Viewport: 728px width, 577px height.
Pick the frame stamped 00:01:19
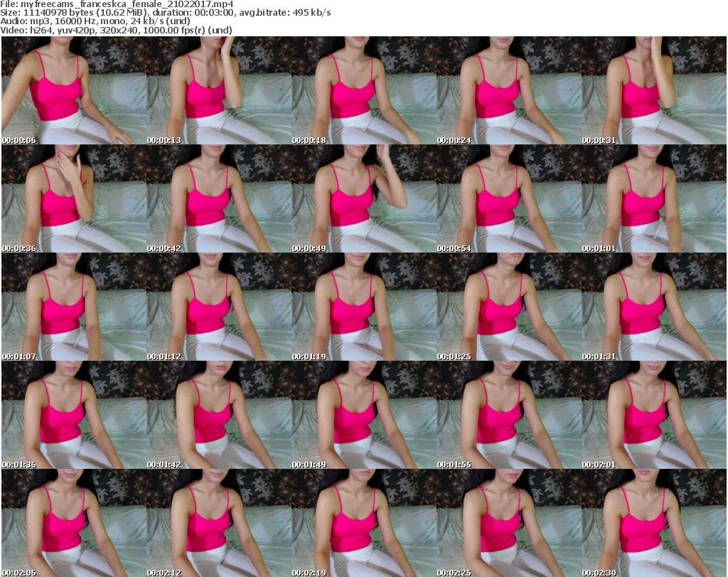pos(363,307)
